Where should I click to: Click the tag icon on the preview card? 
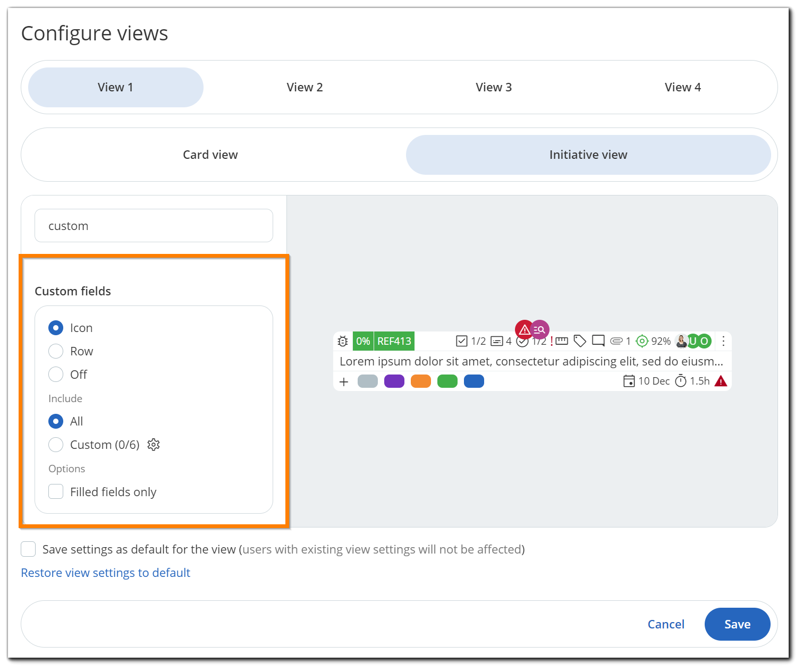pyautogui.click(x=580, y=341)
